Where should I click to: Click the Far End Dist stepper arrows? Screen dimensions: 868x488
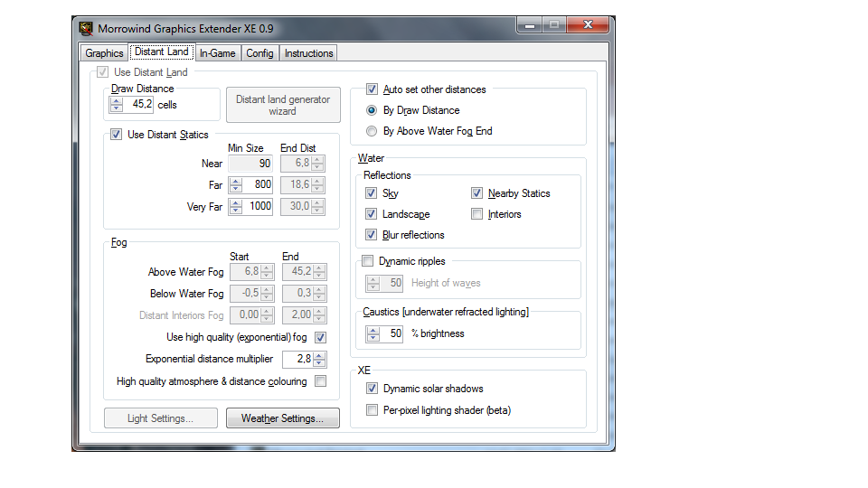pyautogui.click(x=317, y=184)
